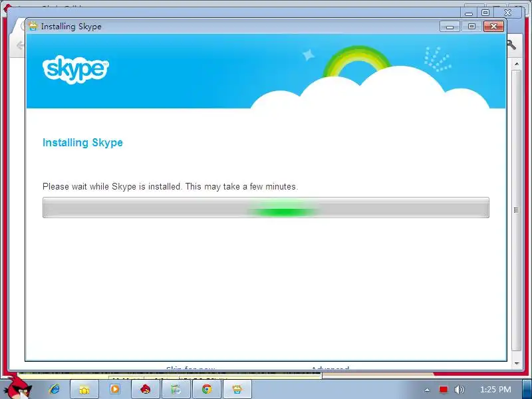Show hidden system tray icons
The width and height of the screenshot is (532, 399).
(428, 390)
